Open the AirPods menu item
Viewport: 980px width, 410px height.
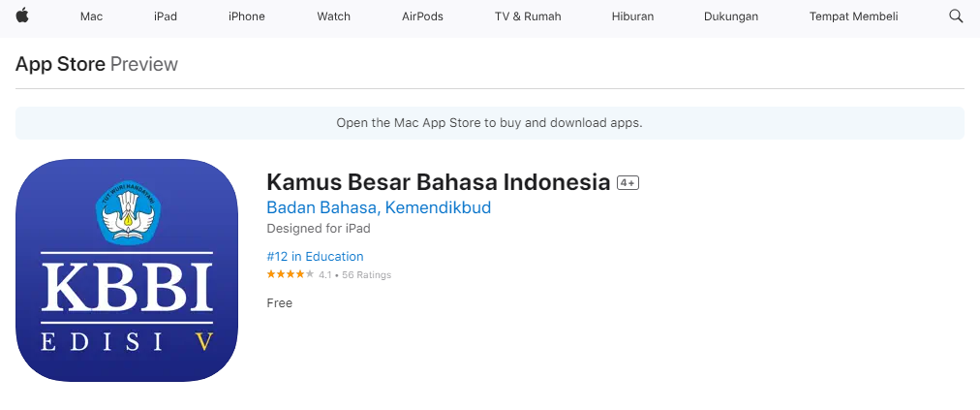click(422, 16)
